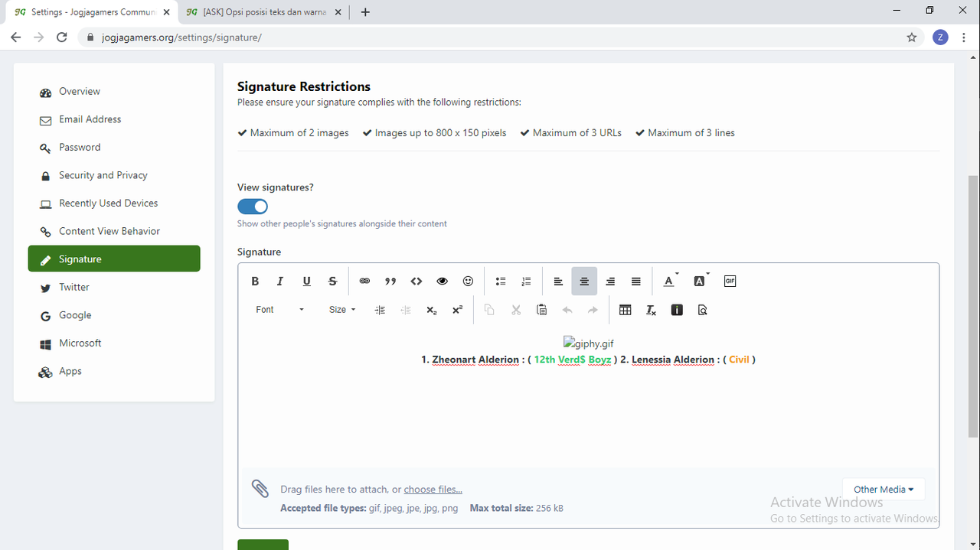Open Apps settings
Viewport: 980px width, 550px height.
tap(114, 371)
